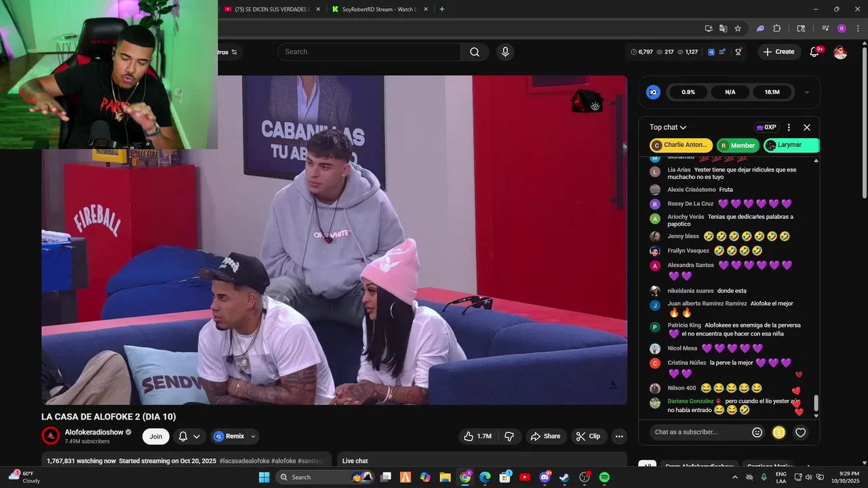The height and width of the screenshot is (488, 868).
Task: Click the vidIQ logo in YouTube header
Action: 711,52
